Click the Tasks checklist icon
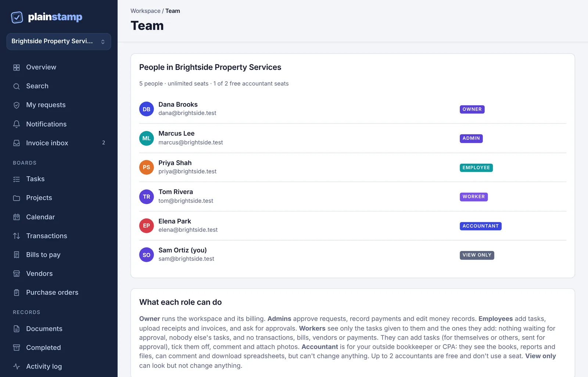588x377 pixels. [x=17, y=179]
